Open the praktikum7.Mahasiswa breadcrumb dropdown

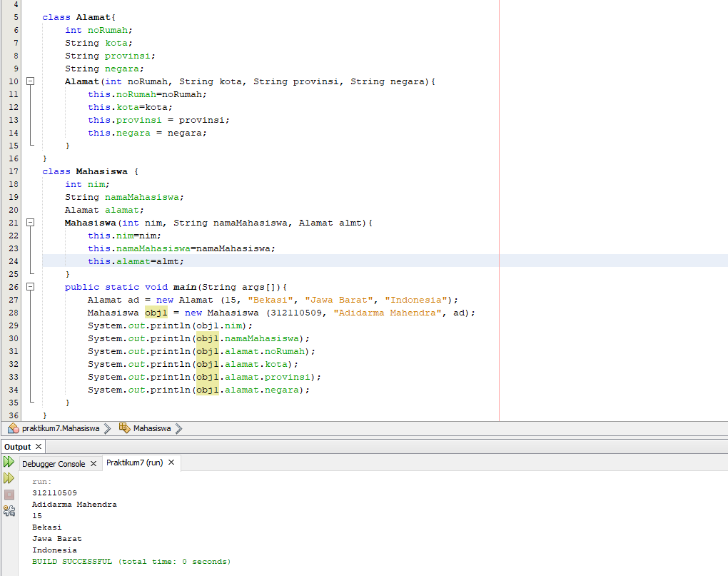(61, 429)
